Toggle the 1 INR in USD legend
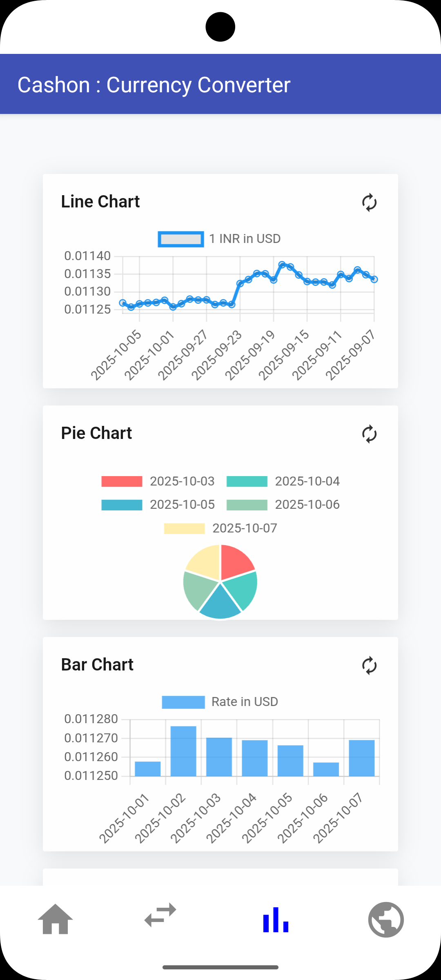The image size is (441, 980). point(181,239)
